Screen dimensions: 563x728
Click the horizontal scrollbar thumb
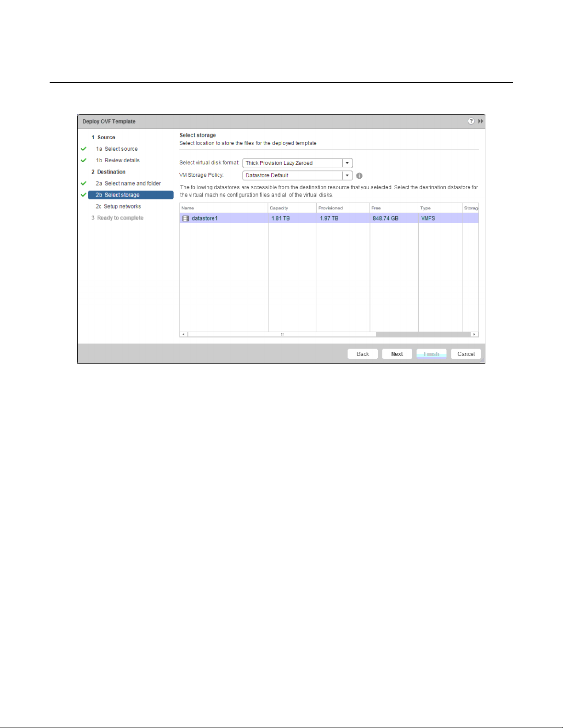pyautogui.click(x=282, y=334)
